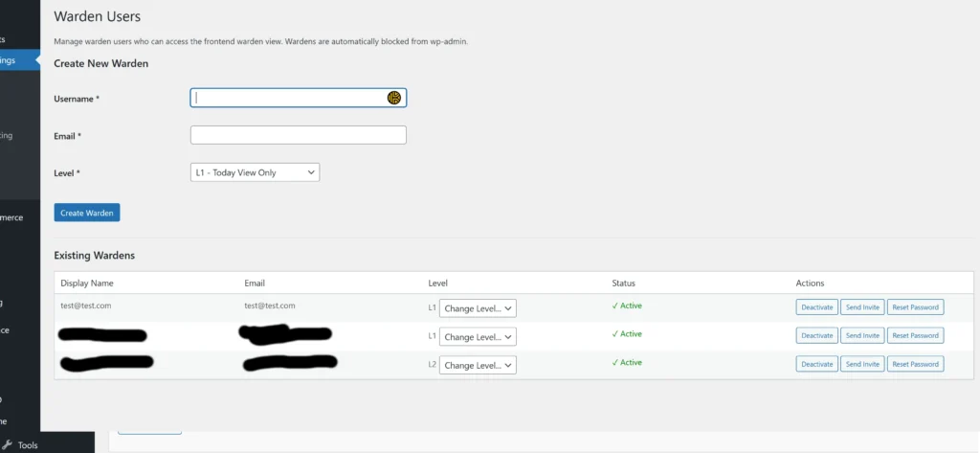Click the Level column header
This screenshot has height=453, width=980.
tap(437, 283)
